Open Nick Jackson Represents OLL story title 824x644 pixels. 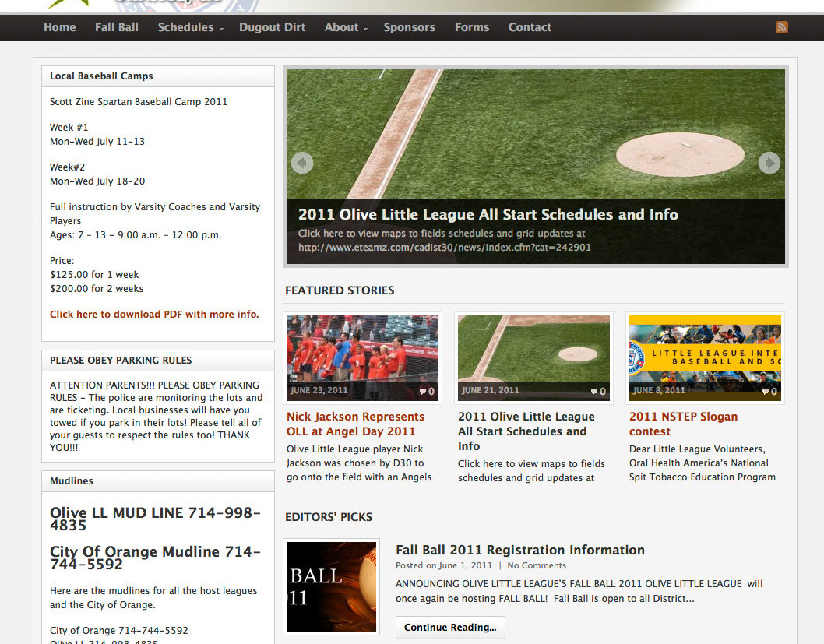click(355, 424)
